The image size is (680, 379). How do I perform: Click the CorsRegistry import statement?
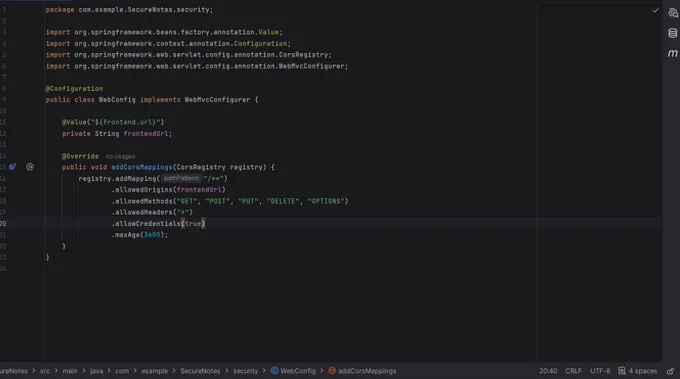(x=189, y=55)
